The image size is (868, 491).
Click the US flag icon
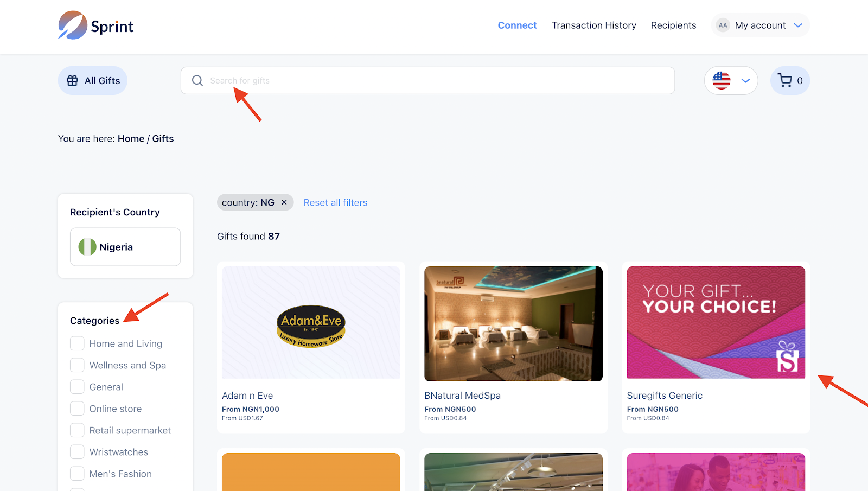click(x=722, y=81)
